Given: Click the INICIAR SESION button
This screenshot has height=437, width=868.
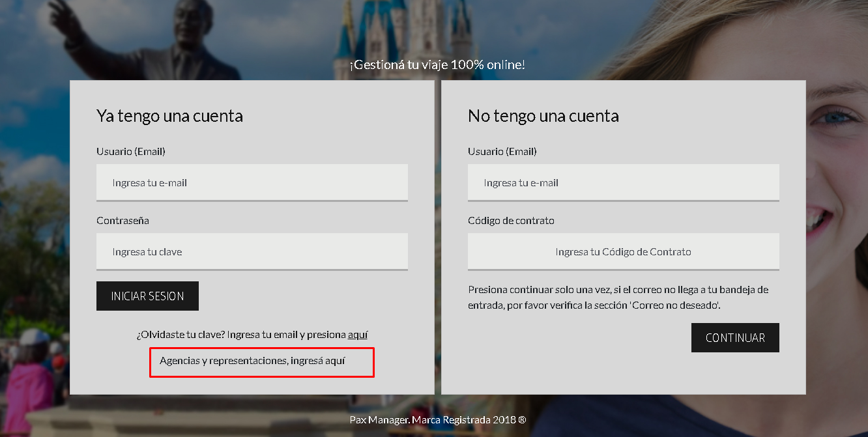Looking at the screenshot, I should [147, 296].
